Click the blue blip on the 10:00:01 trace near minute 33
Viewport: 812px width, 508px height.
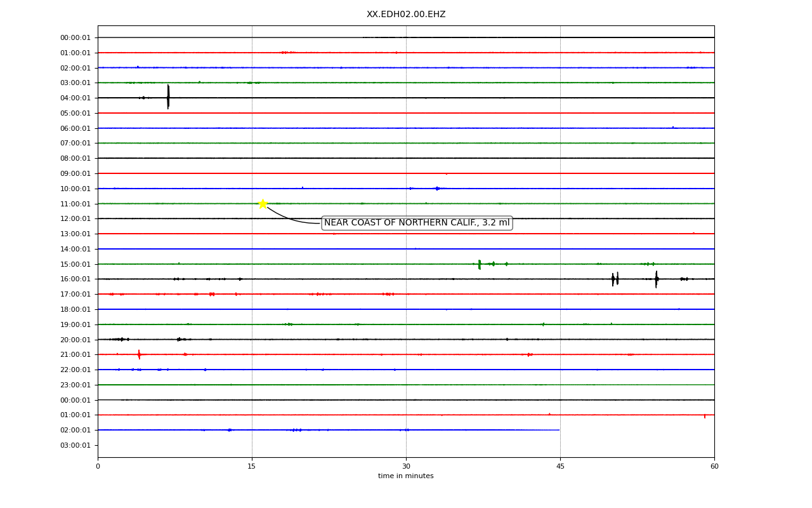(x=437, y=189)
